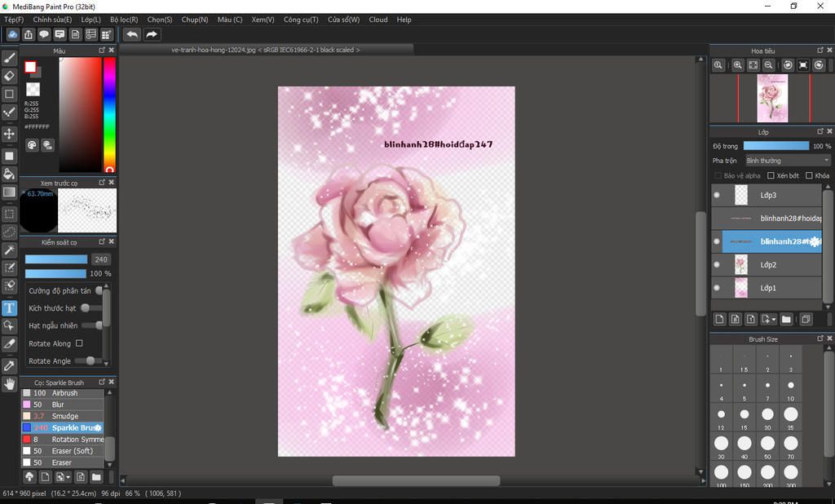Click the cloud save icon

(x=13, y=34)
